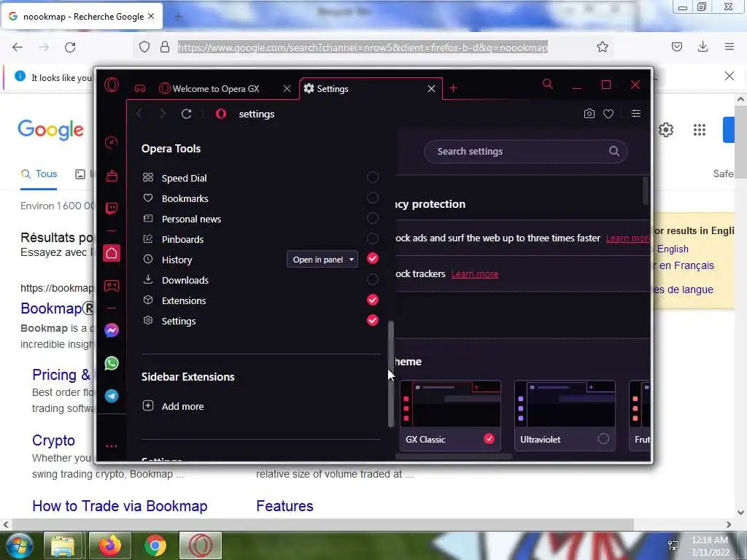Click Firefox horizontal scrollbar at bottom
The height and width of the screenshot is (560, 747).
(x=322, y=524)
